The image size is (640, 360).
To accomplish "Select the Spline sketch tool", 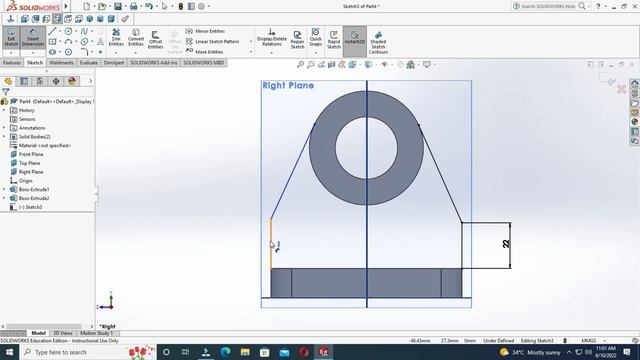I will 84,31.
